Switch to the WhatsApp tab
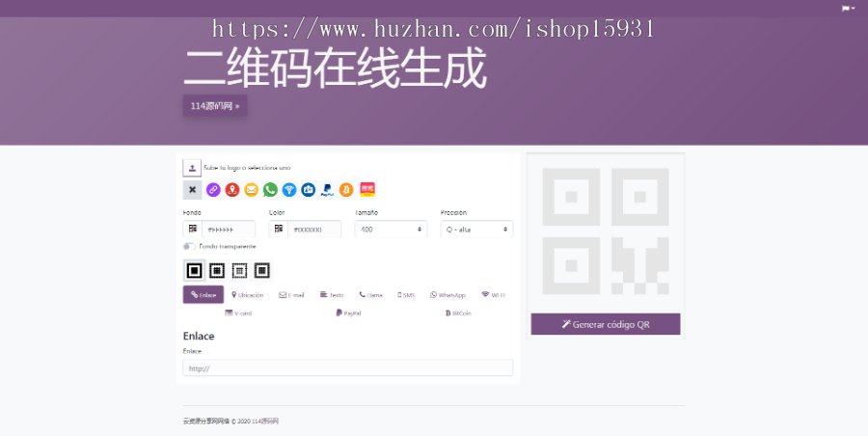This screenshot has width=868, height=436. click(x=448, y=295)
